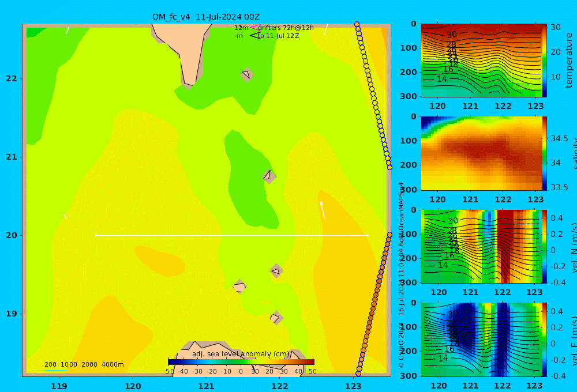
Task: Click latitude tick label 21 on main map
Action: click(12, 157)
